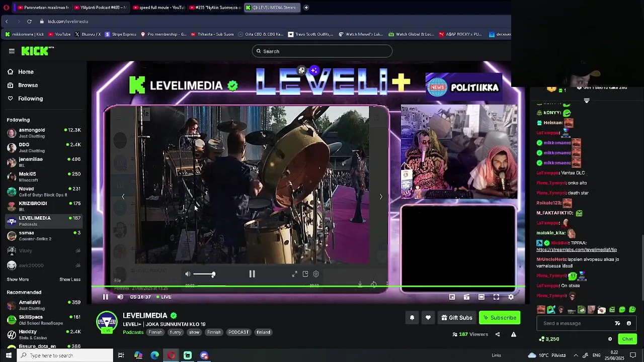Open Windows Start menu

coord(9,355)
